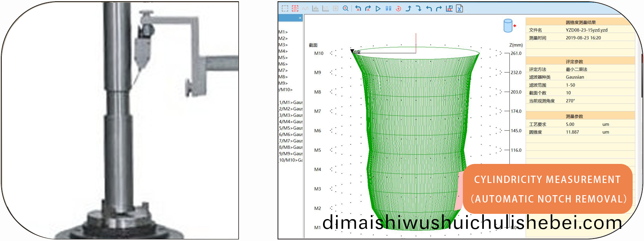The image size is (644, 241).
Task: Select the '9/M9>Gaus' filter row
Action: click(x=291, y=154)
